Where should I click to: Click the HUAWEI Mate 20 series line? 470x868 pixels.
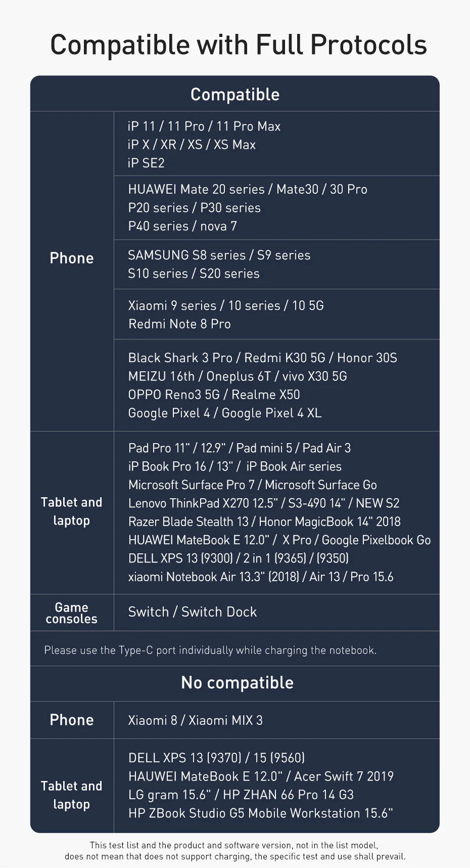click(248, 189)
